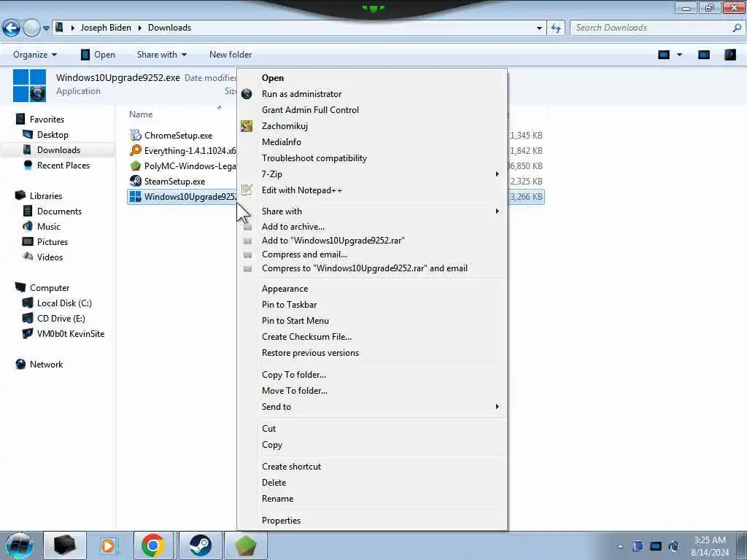747x560 pixels.
Task: Click the Start orb button
Action: pos(19,545)
